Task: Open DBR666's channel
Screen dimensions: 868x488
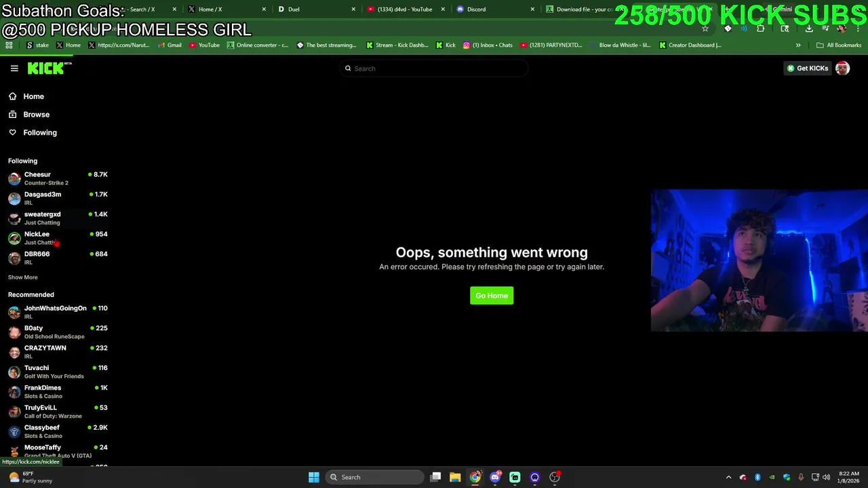Action: pos(58,258)
